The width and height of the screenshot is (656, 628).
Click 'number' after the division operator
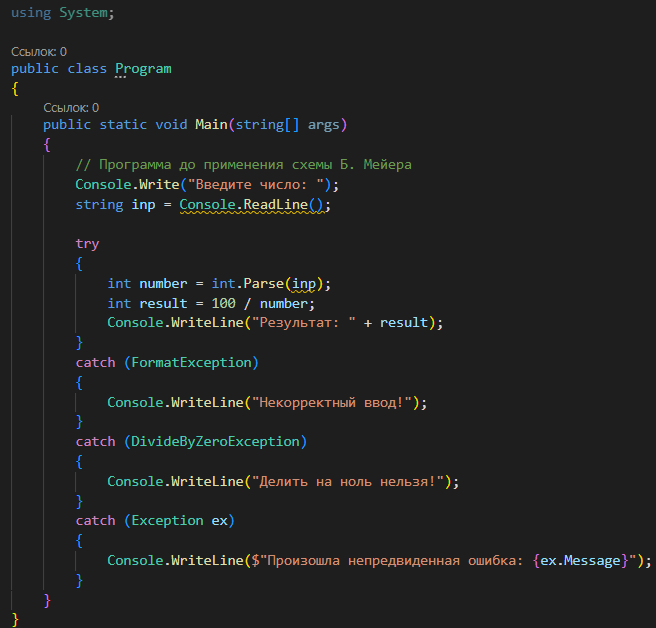284,303
